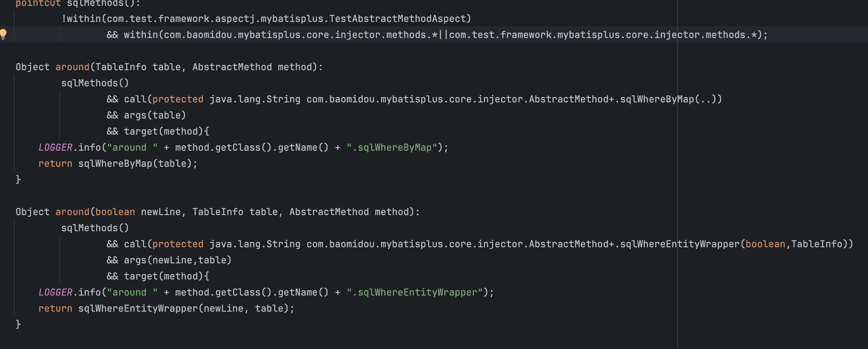Click the return sqlWhereByMap(table) statement
The image size is (868, 349).
(118, 164)
